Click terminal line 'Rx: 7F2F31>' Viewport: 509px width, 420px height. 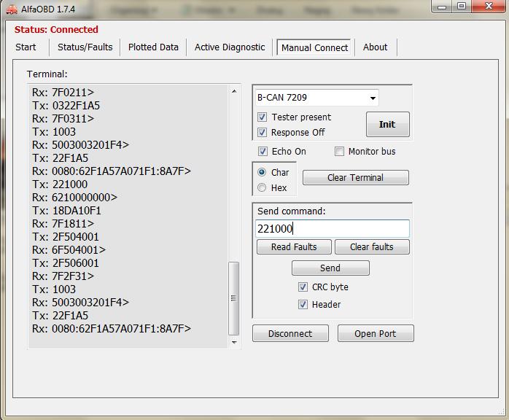coord(63,276)
